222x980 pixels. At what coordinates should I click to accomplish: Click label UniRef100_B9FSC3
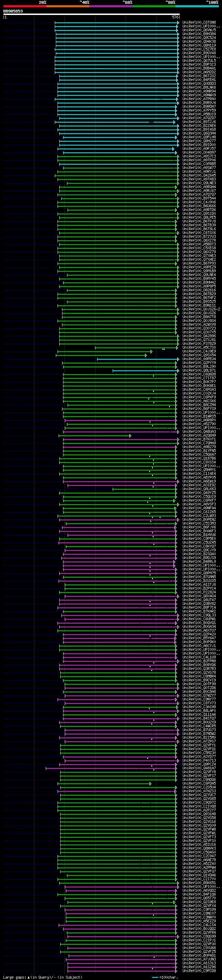pos(199,64)
